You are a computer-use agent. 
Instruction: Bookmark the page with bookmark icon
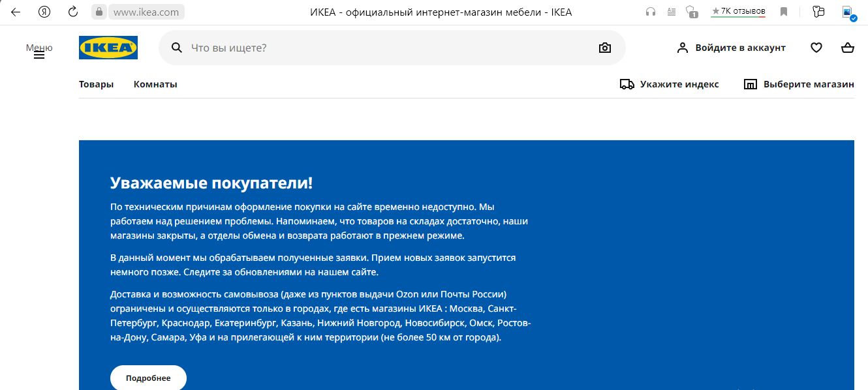(x=784, y=12)
